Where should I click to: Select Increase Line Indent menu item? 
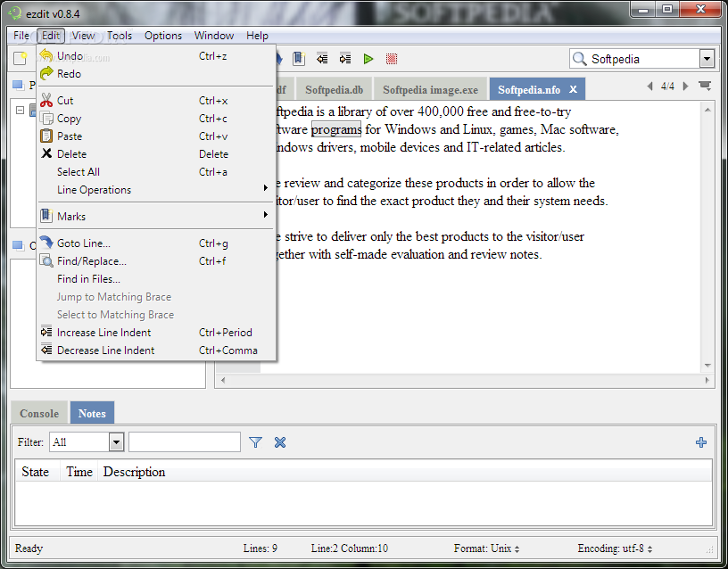point(156,333)
